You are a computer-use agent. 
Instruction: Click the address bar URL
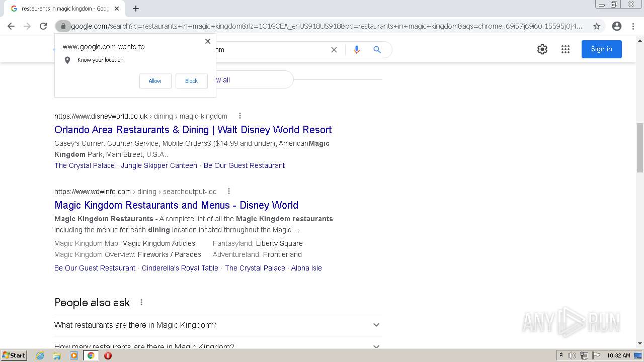(x=327, y=26)
